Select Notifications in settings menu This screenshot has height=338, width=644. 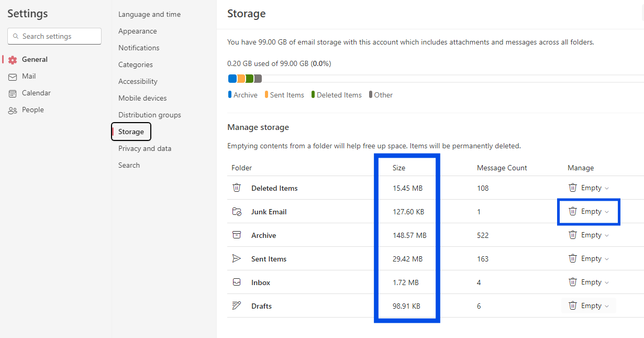pos(139,48)
